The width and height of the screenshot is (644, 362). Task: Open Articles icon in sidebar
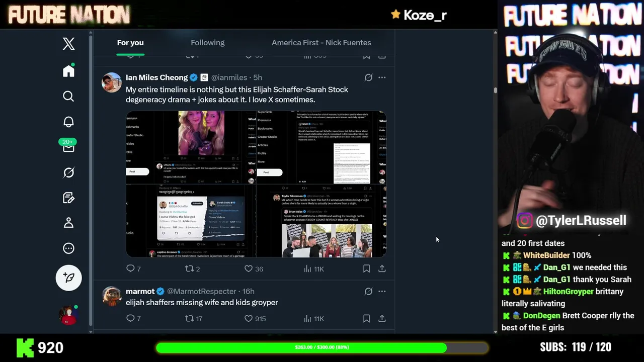click(x=68, y=198)
